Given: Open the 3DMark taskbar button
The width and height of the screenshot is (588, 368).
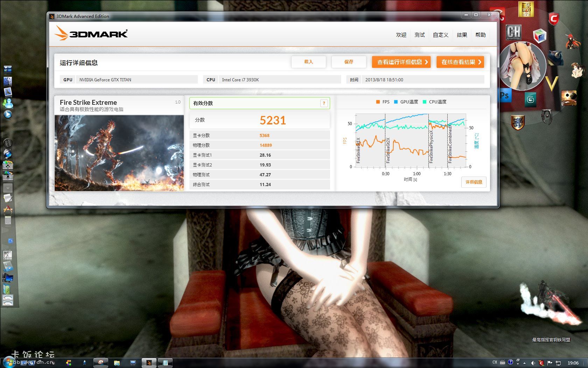Looking at the screenshot, I should pyautogui.click(x=149, y=363).
